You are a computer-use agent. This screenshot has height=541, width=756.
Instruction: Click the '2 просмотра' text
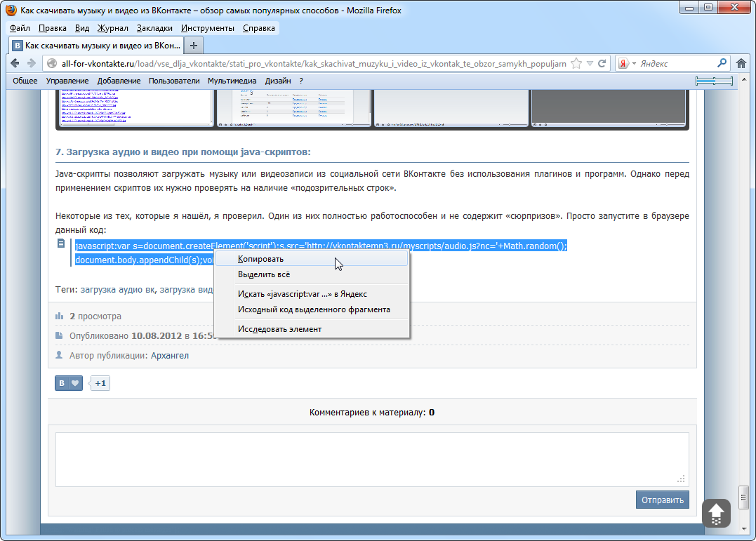point(95,316)
